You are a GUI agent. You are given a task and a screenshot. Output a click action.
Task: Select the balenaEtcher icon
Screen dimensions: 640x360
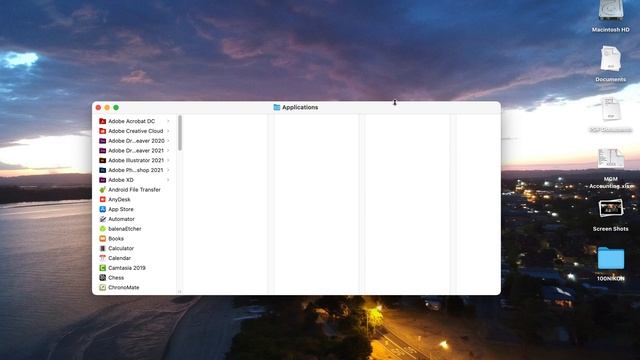pyautogui.click(x=102, y=229)
